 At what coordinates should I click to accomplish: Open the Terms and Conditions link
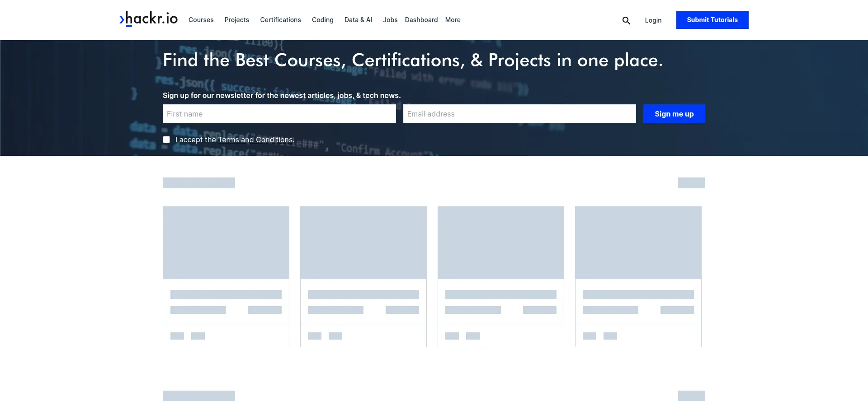[255, 140]
